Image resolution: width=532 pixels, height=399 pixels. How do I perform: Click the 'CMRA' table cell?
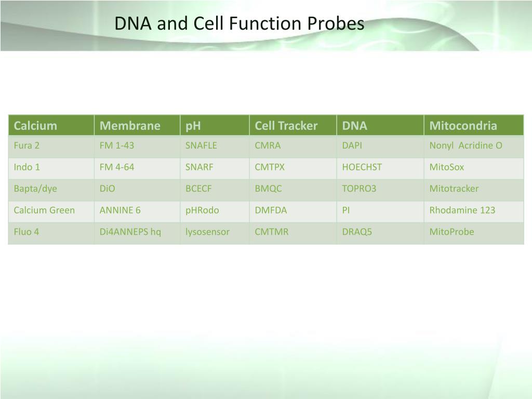pos(293,147)
